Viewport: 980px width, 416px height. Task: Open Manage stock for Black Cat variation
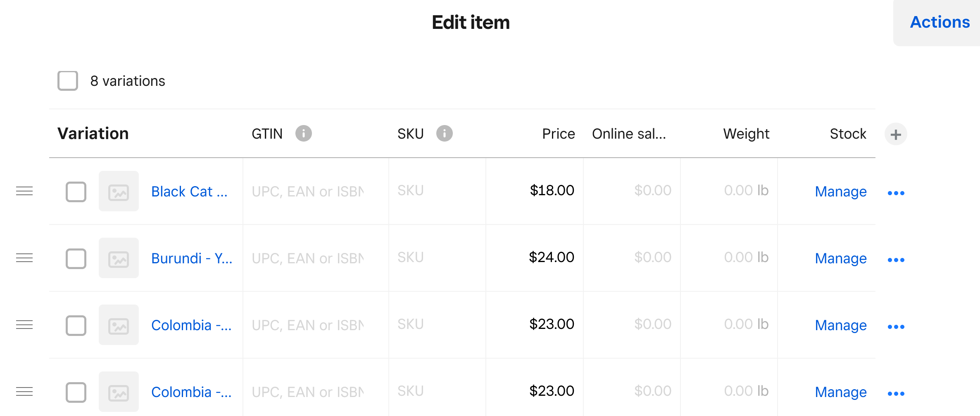click(840, 191)
